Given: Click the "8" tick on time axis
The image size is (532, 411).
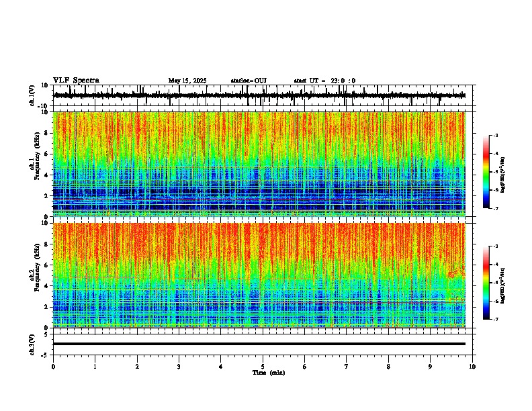Looking at the screenshot, I should pos(388,367).
